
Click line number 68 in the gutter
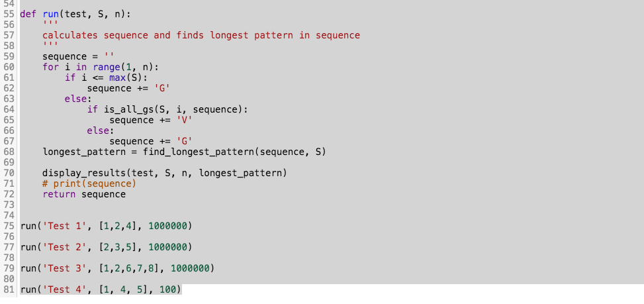[9, 152]
